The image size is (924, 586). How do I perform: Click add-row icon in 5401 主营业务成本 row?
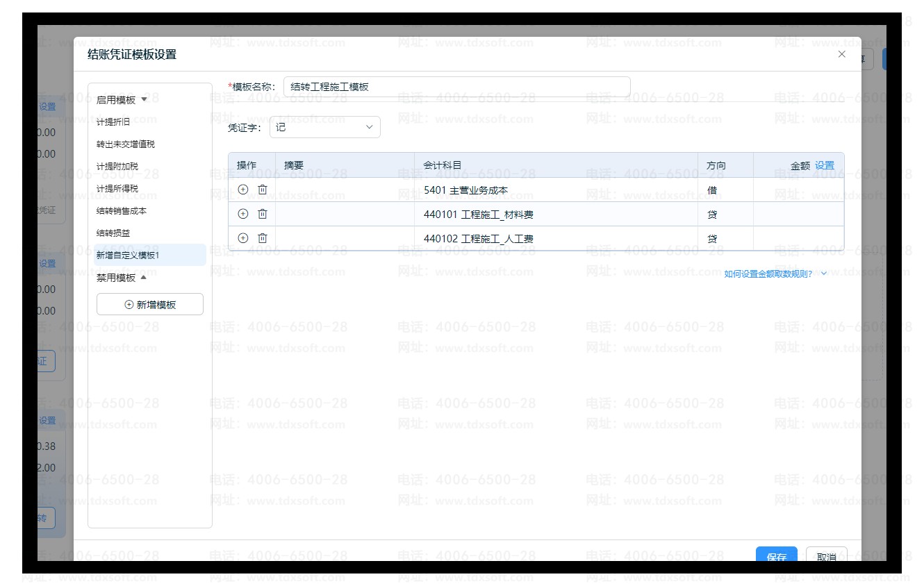243,190
